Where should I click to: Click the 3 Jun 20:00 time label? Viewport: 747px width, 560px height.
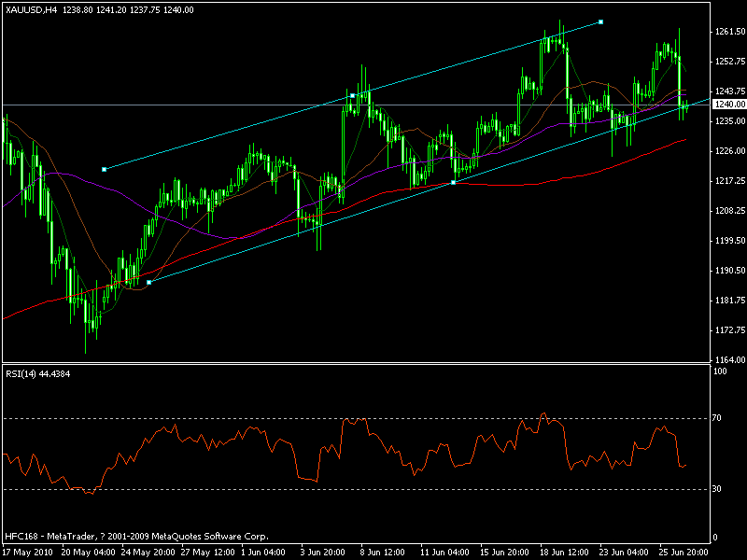[322, 553]
